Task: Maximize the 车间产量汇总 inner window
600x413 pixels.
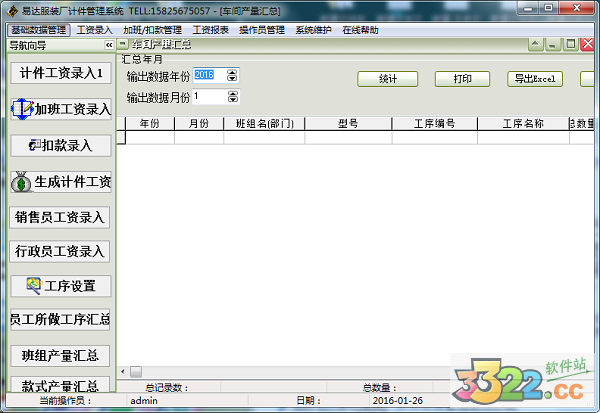Action: 570,44
